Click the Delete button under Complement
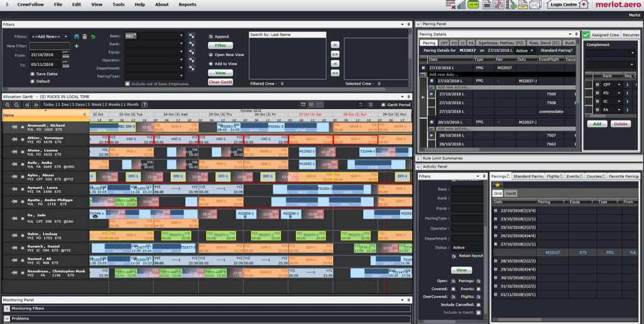644x324 pixels. (621, 124)
